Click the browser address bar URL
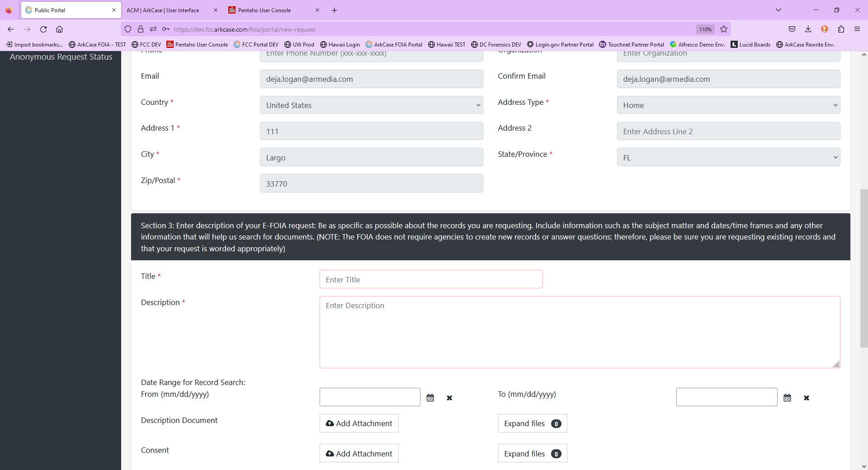Image resolution: width=868 pixels, height=470 pixels. 245,29
